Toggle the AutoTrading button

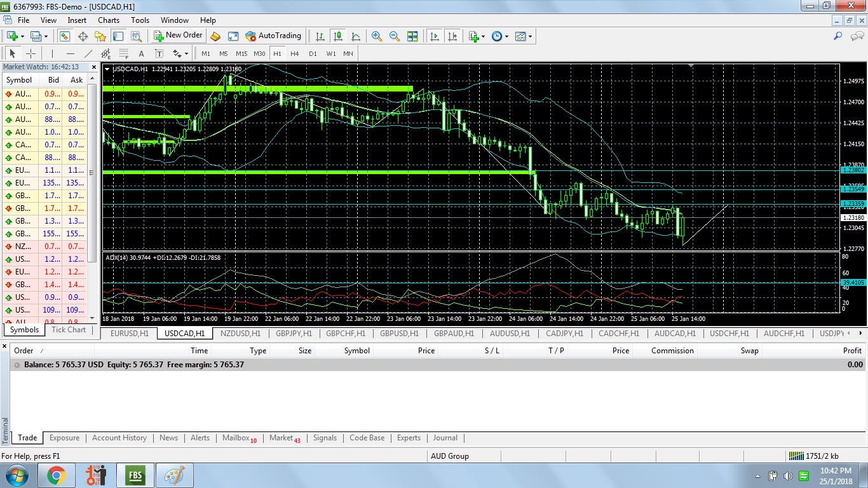click(273, 36)
